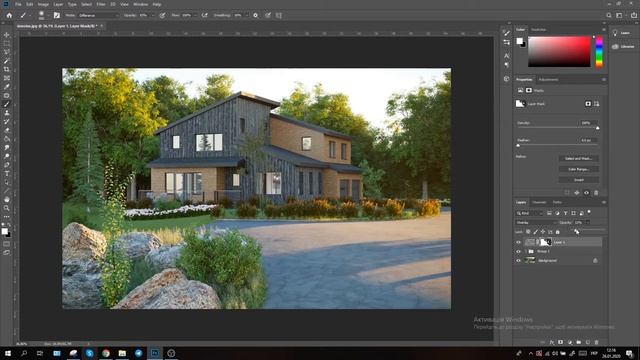Add layer mask at Layers bottom
This screenshot has width=640, height=360.
[560, 342]
